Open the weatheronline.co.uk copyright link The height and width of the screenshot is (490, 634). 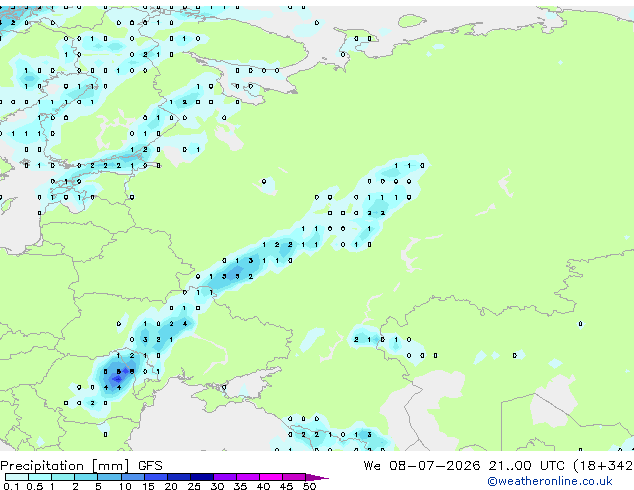pyautogui.click(x=550, y=481)
